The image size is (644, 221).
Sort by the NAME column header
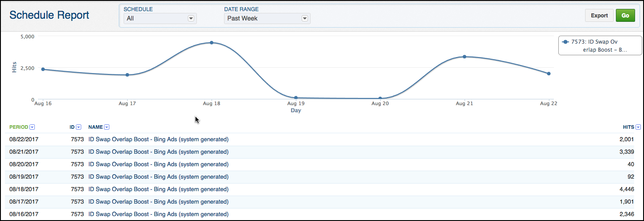(96, 127)
